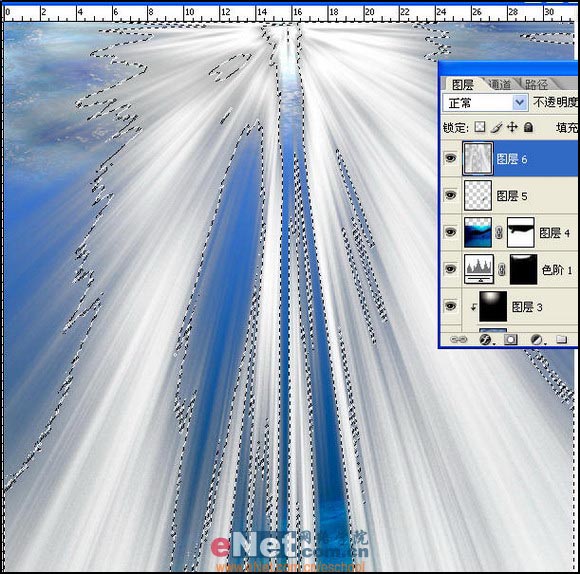Hide the 图层 6 layer via eye icon
This screenshot has height=574, width=580.
(450, 159)
